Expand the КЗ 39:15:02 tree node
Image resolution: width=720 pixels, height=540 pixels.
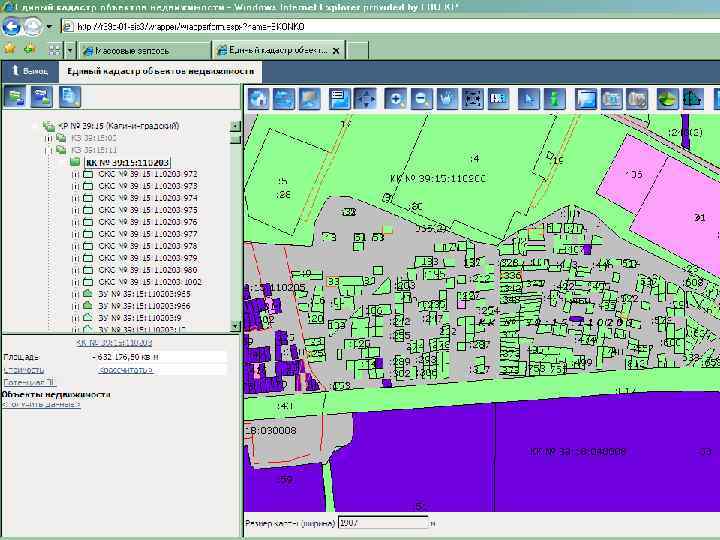(x=49, y=138)
